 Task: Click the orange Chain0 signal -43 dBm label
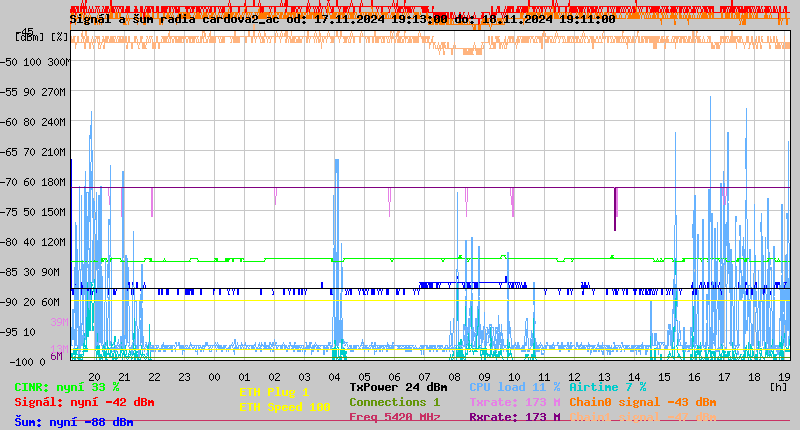(x=643, y=402)
